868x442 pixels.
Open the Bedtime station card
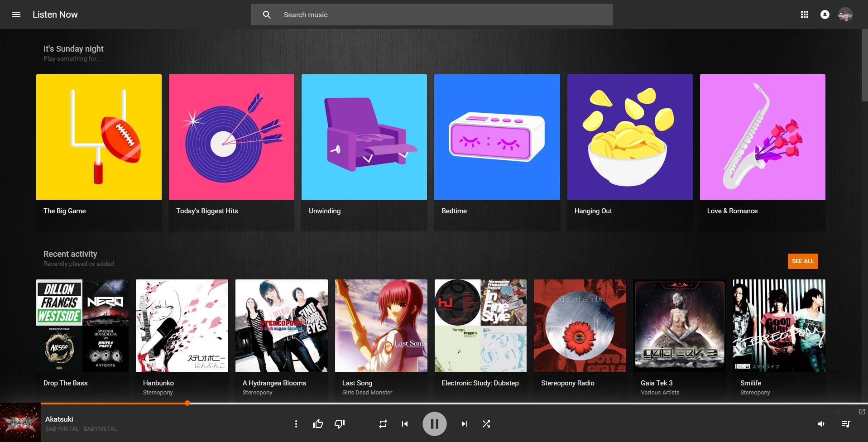(x=497, y=136)
